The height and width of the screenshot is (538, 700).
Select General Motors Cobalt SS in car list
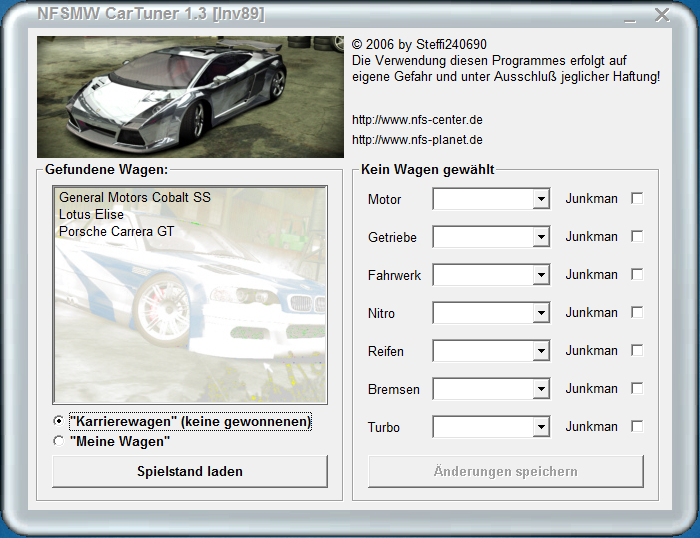click(x=135, y=198)
